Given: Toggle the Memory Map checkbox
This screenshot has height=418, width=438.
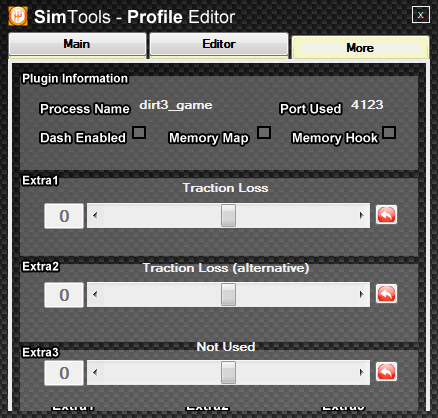Looking at the screenshot, I should pyautogui.click(x=264, y=132).
